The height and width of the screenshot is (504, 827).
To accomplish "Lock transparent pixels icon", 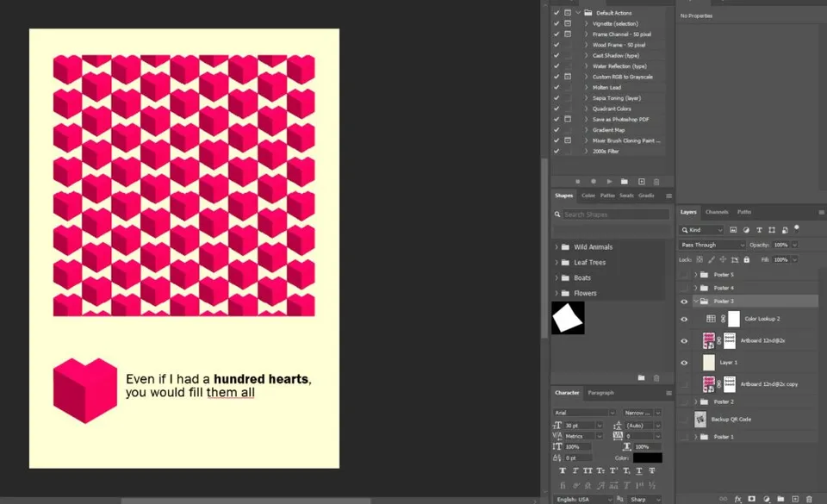I will 700,259.
